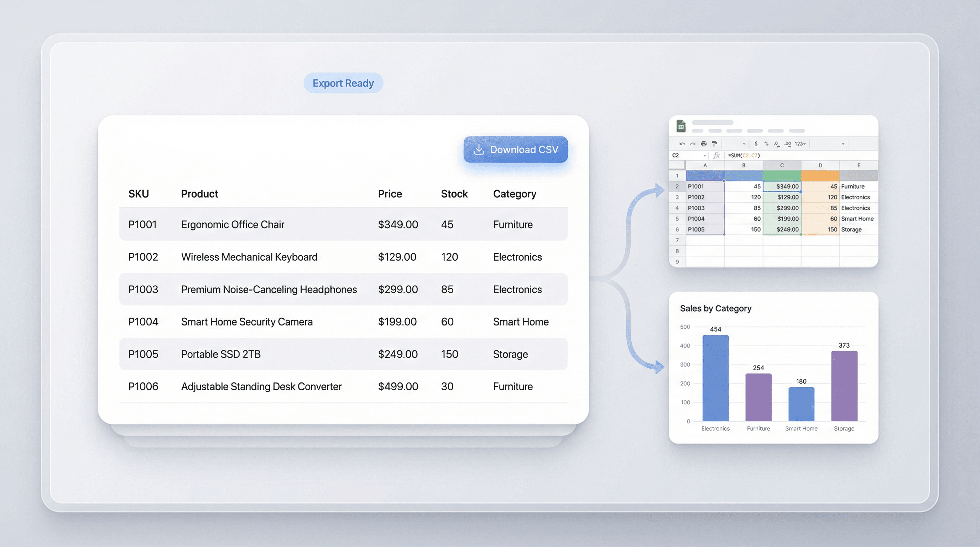Screen dimensions: 980x547
Task: Click the Export Ready badge
Action: [x=343, y=83]
